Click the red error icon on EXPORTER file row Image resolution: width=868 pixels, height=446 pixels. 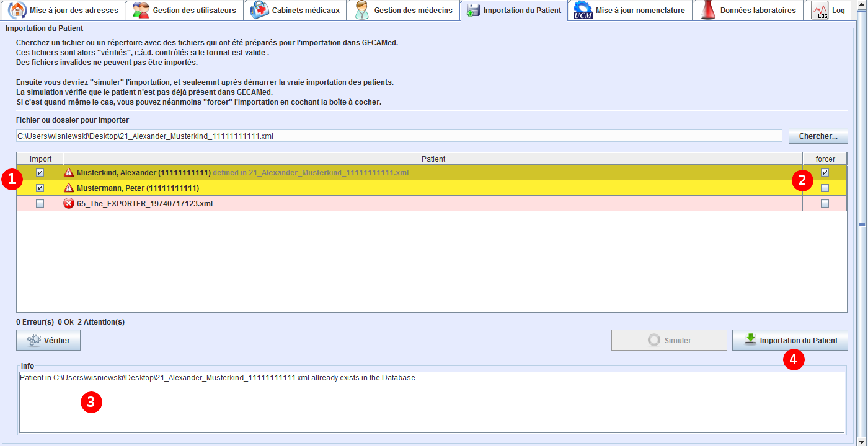(69, 203)
